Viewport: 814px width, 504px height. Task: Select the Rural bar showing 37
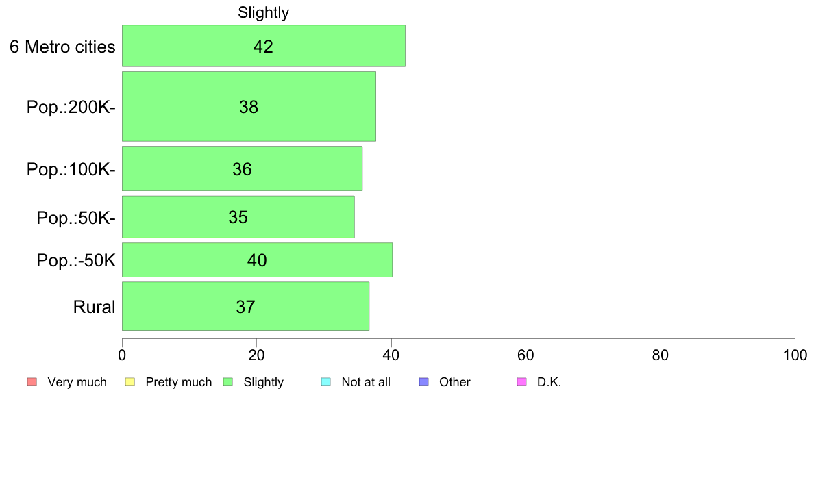[245, 306]
